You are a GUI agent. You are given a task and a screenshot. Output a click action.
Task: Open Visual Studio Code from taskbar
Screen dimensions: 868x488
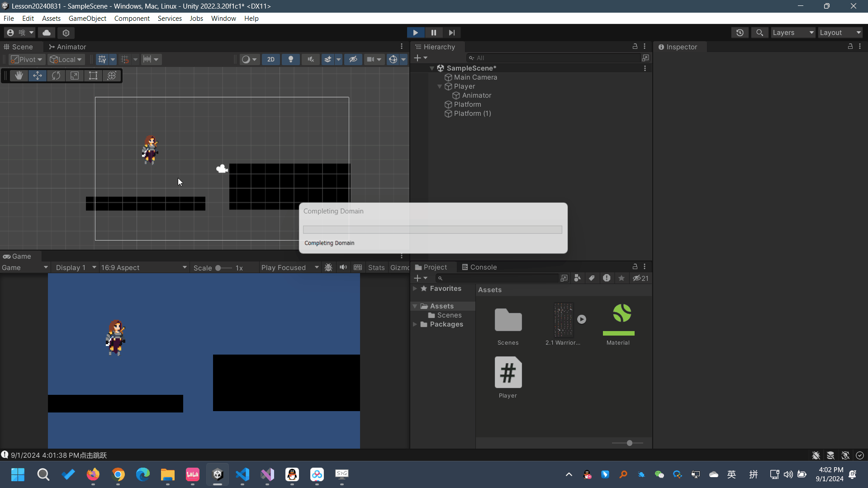point(242,474)
